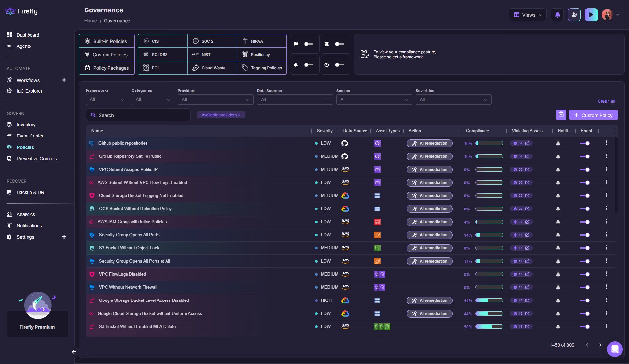Open the chat support bubble
The width and height of the screenshot is (629, 364).
click(615, 349)
